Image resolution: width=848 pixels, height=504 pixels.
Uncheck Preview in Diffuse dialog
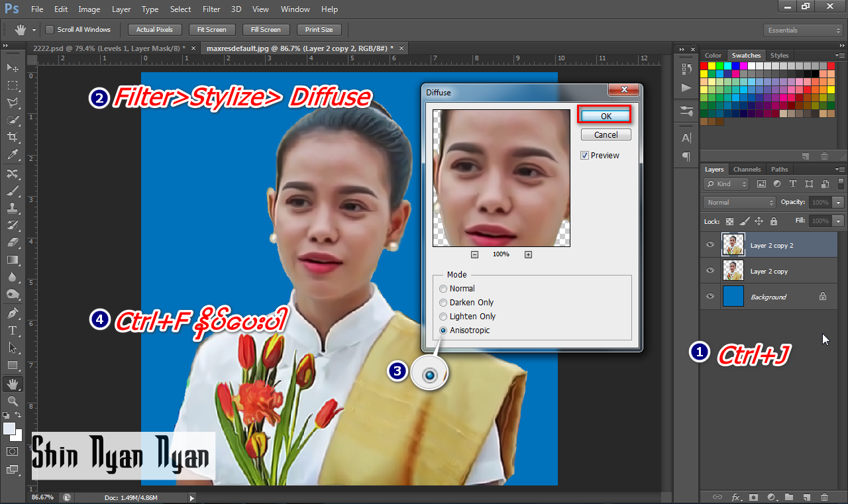(x=584, y=156)
